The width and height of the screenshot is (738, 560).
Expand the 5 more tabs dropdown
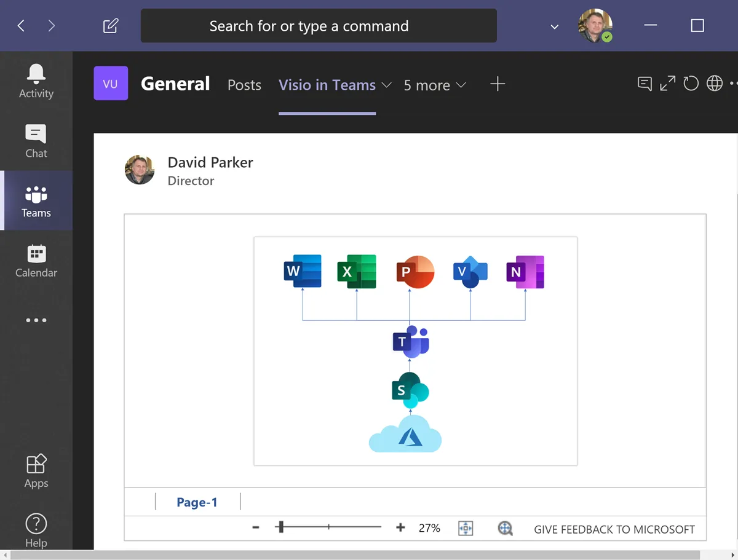(x=460, y=85)
